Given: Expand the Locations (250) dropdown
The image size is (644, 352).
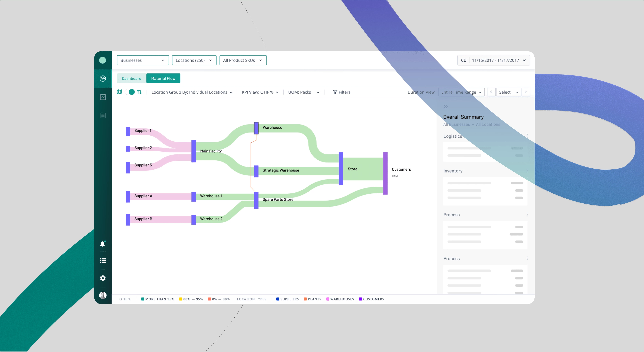Looking at the screenshot, I should click(x=194, y=60).
